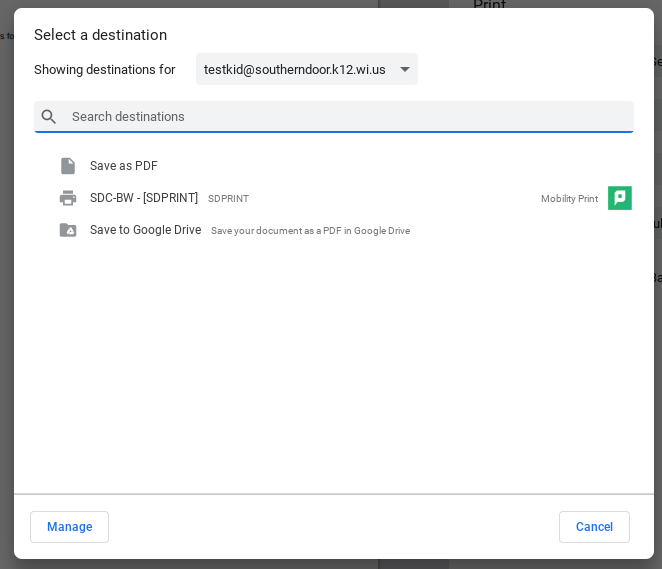This screenshot has width=662, height=569.
Task: Click the printer icon for SDC-BW
Action: pos(68,198)
